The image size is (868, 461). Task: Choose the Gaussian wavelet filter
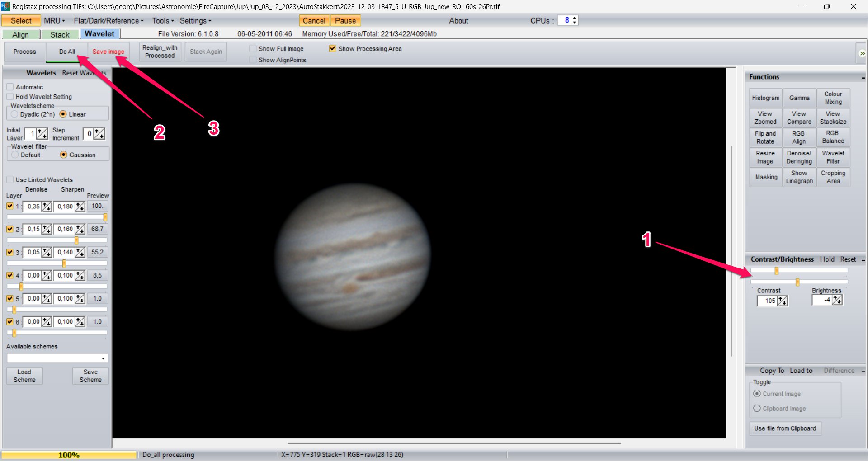pyautogui.click(x=64, y=155)
